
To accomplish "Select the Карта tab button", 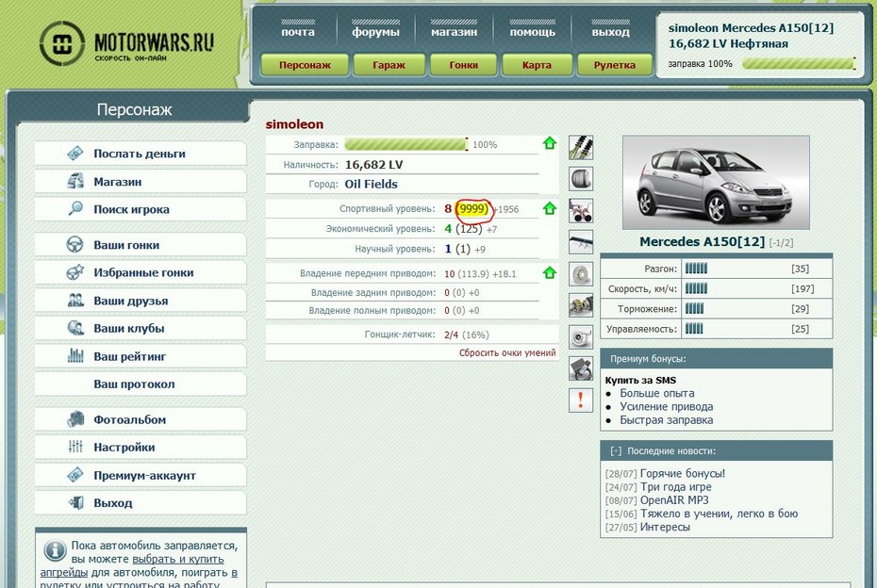I will tap(537, 65).
